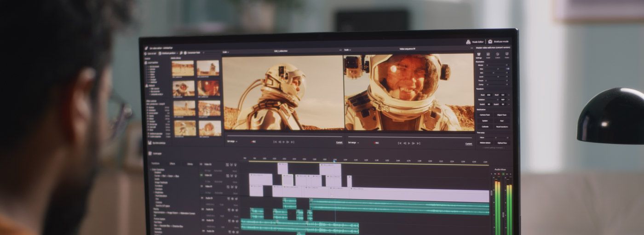This screenshot has width=644, height=235.
Task: Adjust the Bitrate slider
Action: click(497, 65)
